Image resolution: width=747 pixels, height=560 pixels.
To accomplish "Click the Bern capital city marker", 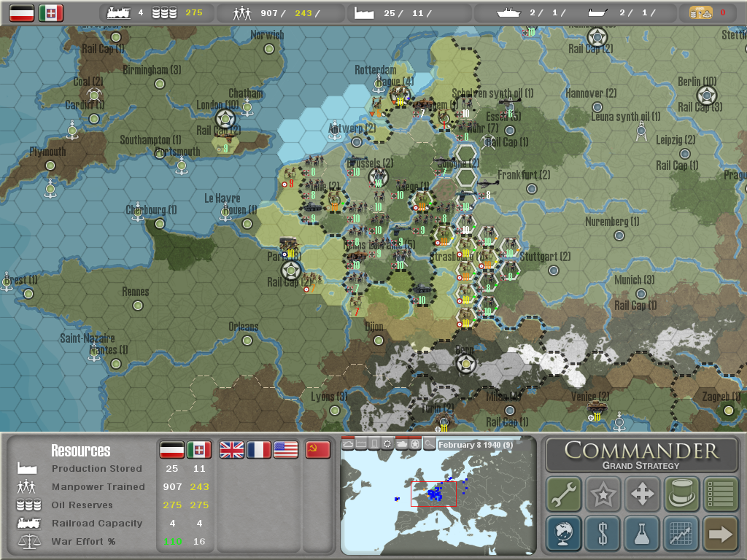I will click(466, 365).
